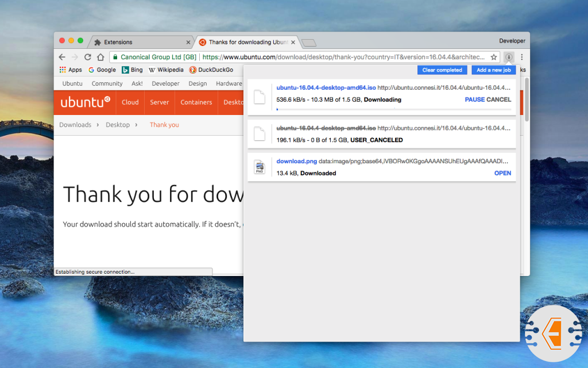Open the Apps bookmark shortcut
588x368 pixels.
tap(71, 70)
